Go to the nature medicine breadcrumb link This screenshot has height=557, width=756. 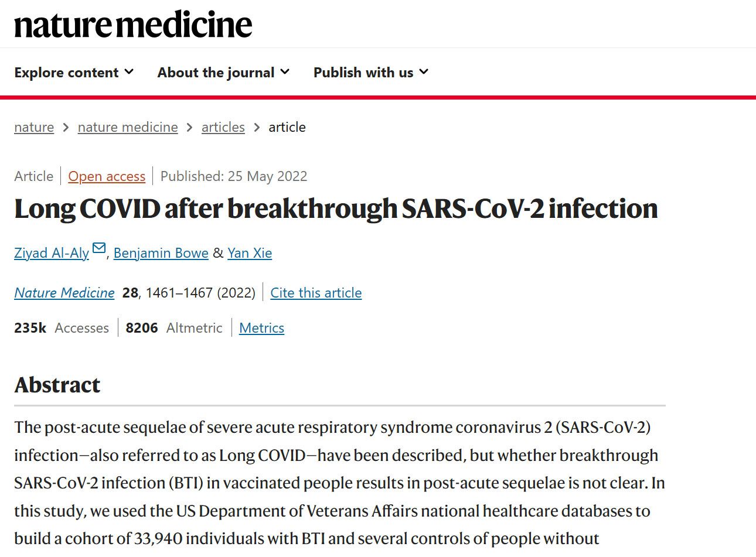(128, 127)
